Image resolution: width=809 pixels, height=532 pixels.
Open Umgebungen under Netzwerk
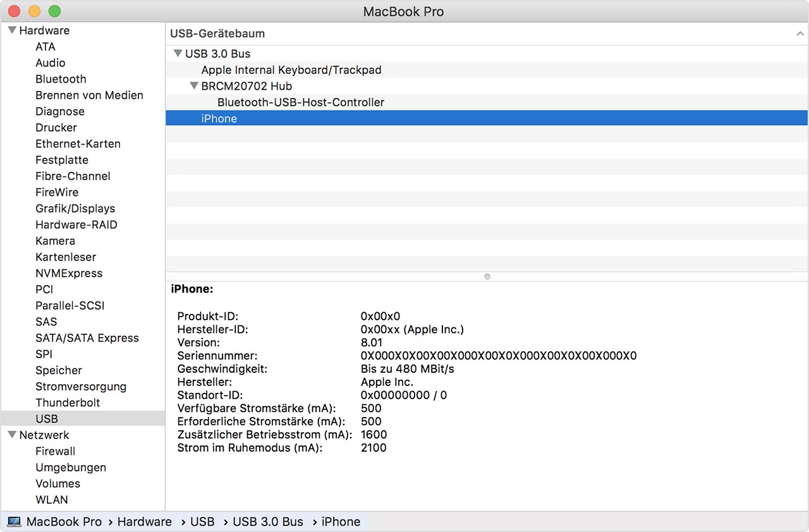pos(71,468)
